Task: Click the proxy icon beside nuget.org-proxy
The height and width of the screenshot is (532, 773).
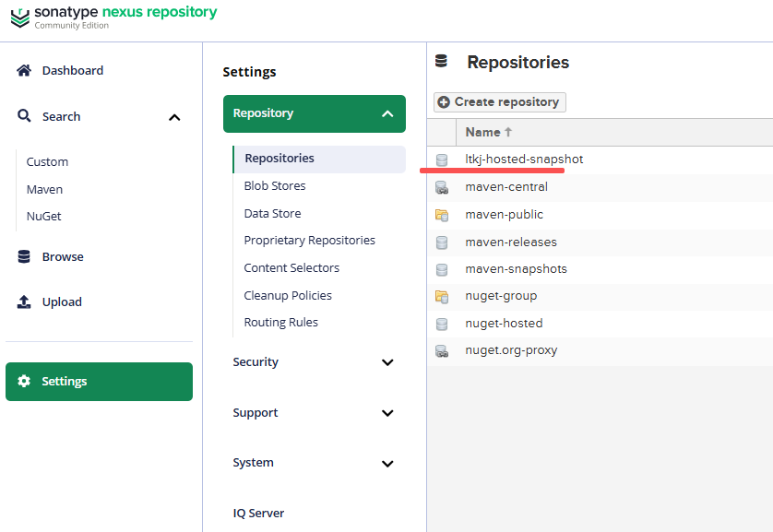Action: pos(442,350)
